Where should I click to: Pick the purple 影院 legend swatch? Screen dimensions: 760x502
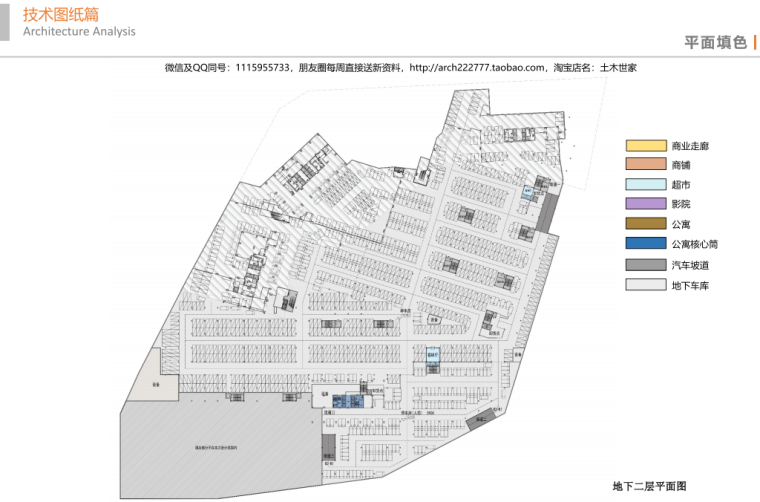tap(644, 205)
